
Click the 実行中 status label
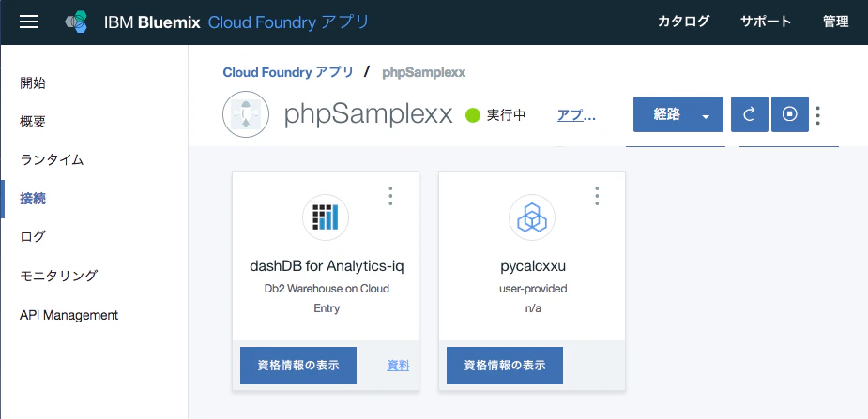coord(506,115)
